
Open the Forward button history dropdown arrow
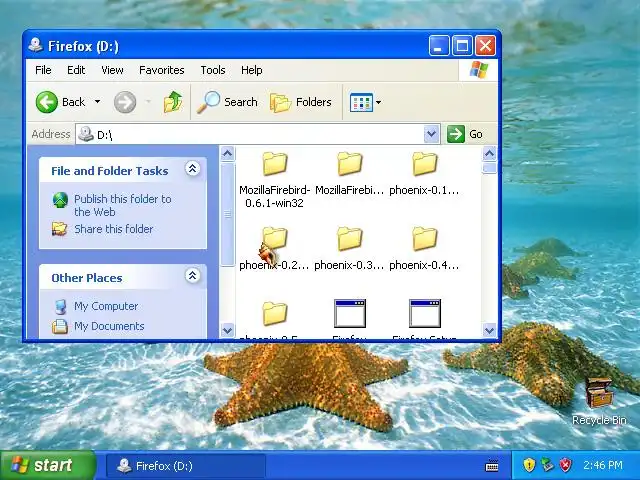pos(148,102)
